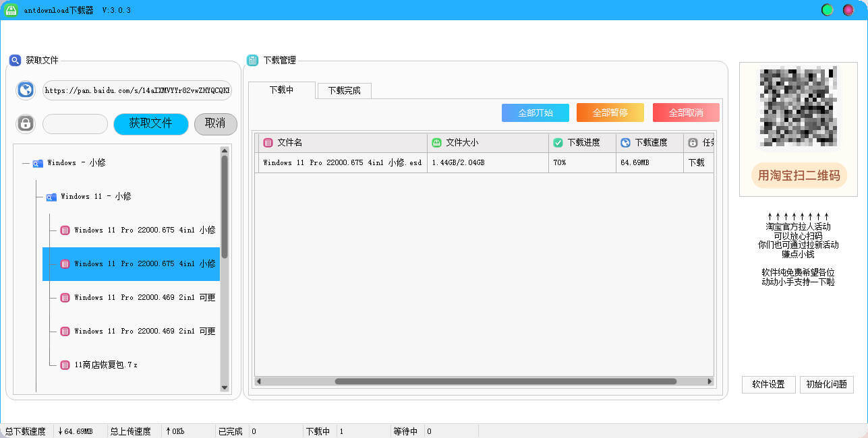Click the file icon next to 11商店恢复包.7z
Screen dimensions: 868x438
point(64,365)
